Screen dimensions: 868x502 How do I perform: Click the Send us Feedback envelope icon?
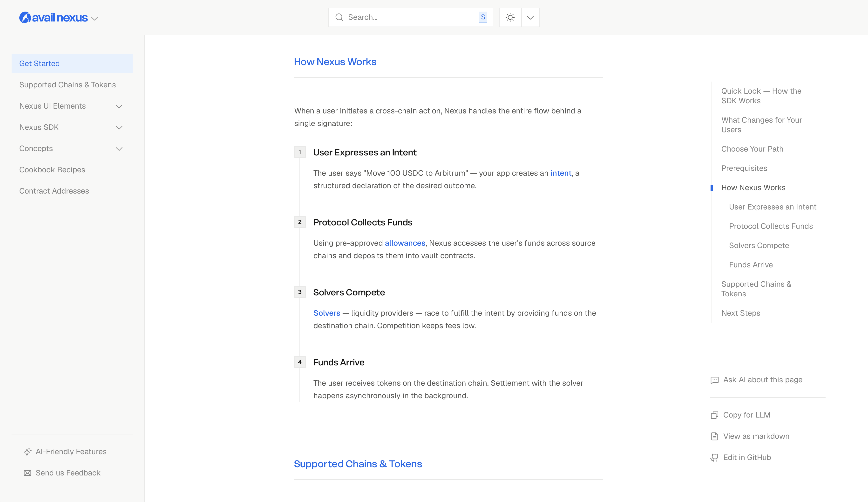(x=27, y=473)
